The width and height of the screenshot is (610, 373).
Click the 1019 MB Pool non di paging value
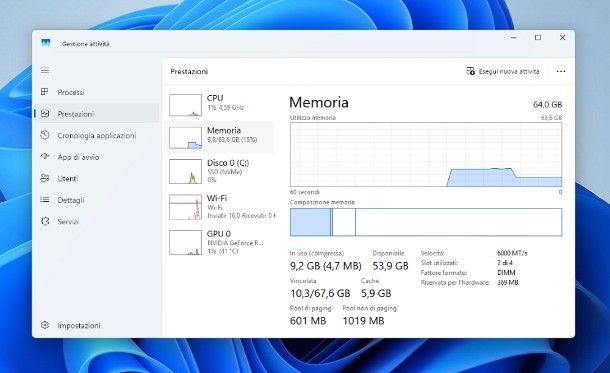(363, 320)
